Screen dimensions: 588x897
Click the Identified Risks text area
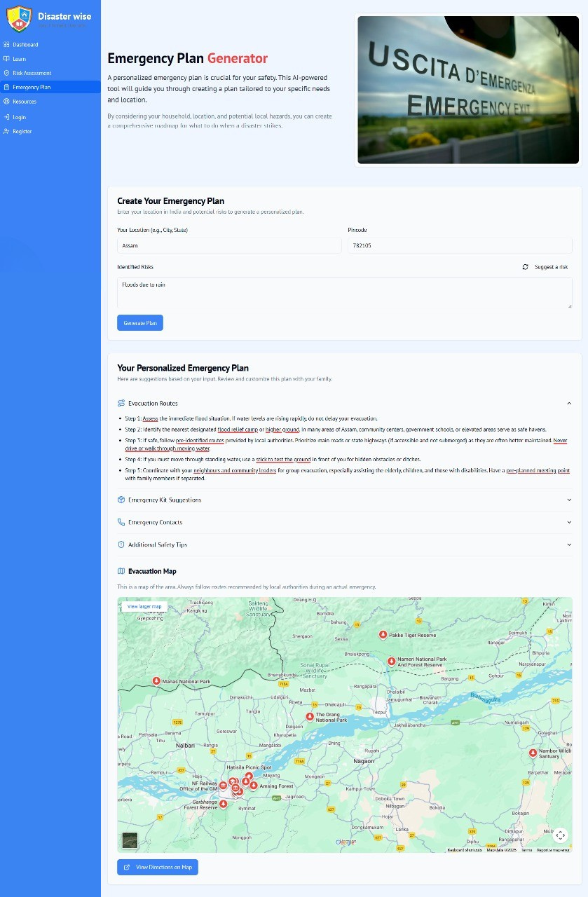click(x=345, y=293)
